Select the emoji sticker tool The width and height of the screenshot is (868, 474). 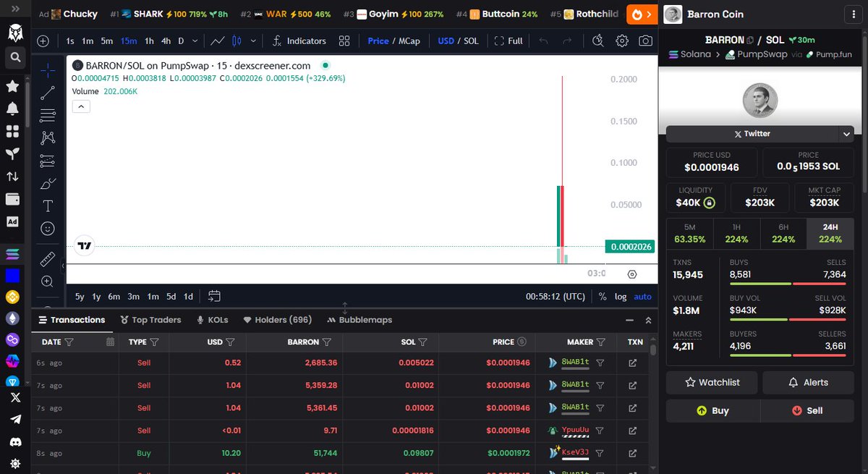[48, 228]
